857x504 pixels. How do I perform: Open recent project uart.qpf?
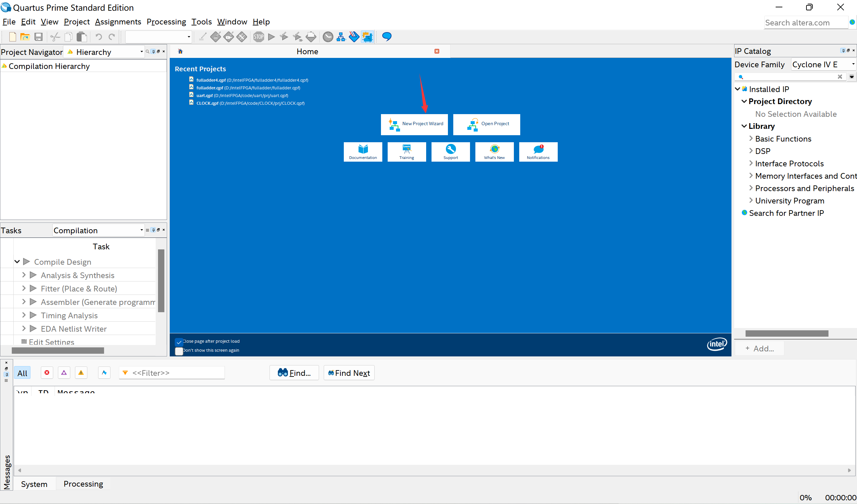pos(242,96)
